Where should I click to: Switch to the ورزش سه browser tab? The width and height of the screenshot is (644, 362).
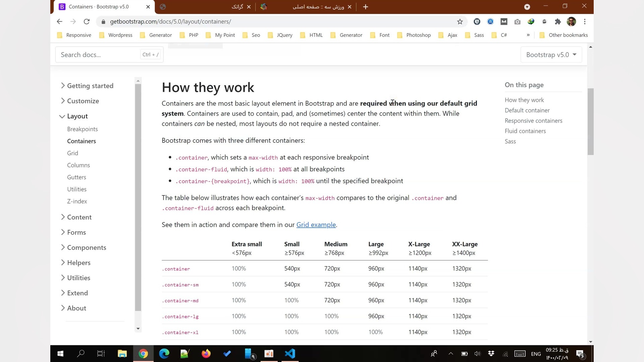(x=306, y=7)
